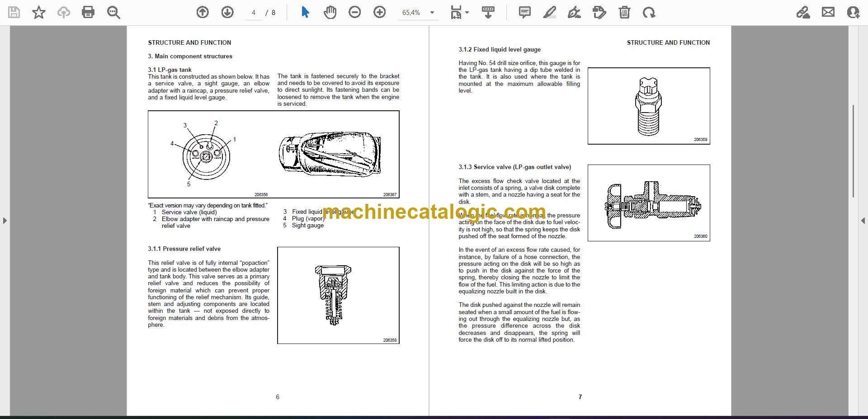Screen dimensions: 868x419
Task: Click the '3.1.1 Pressure relief valve' heading
Action: (x=184, y=249)
